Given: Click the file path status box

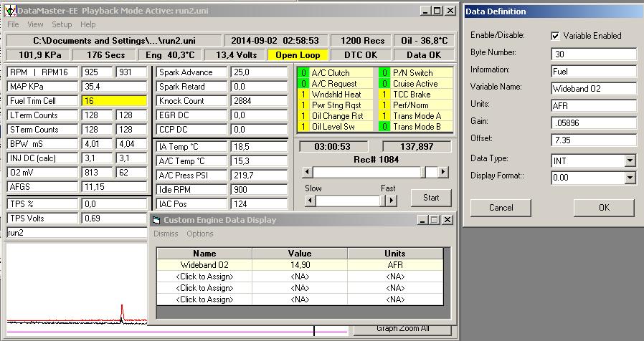Looking at the screenshot, I should [x=114, y=41].
